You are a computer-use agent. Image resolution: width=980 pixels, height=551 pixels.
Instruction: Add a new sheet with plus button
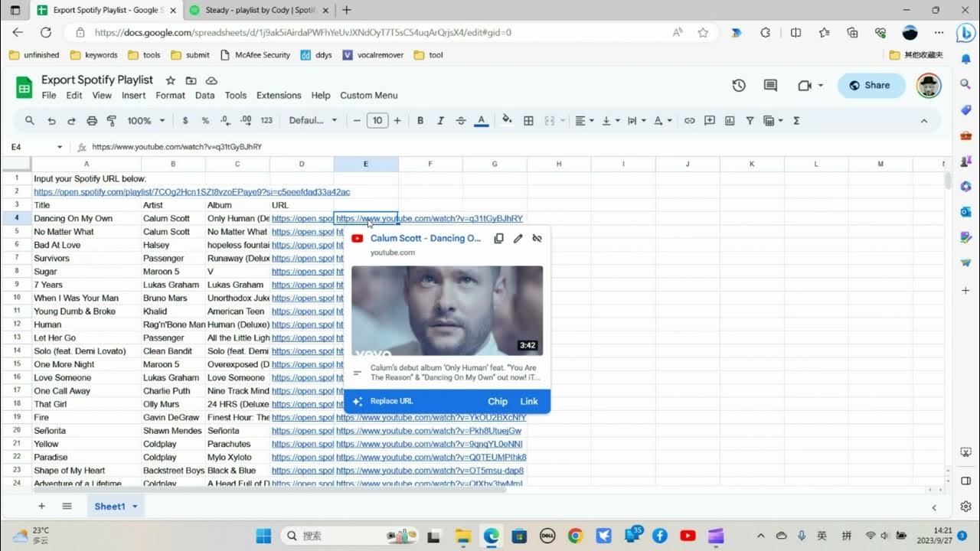tap(41, 507)
